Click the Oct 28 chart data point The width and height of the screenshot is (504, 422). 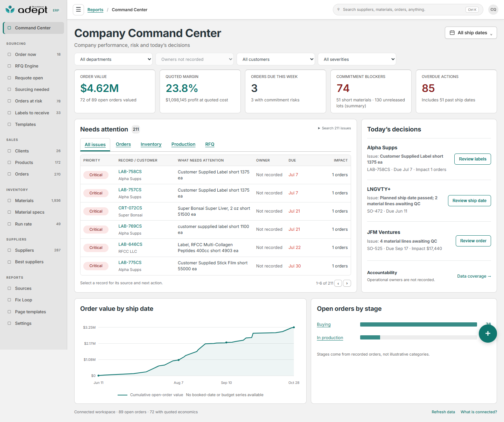(x=294, y=327)
